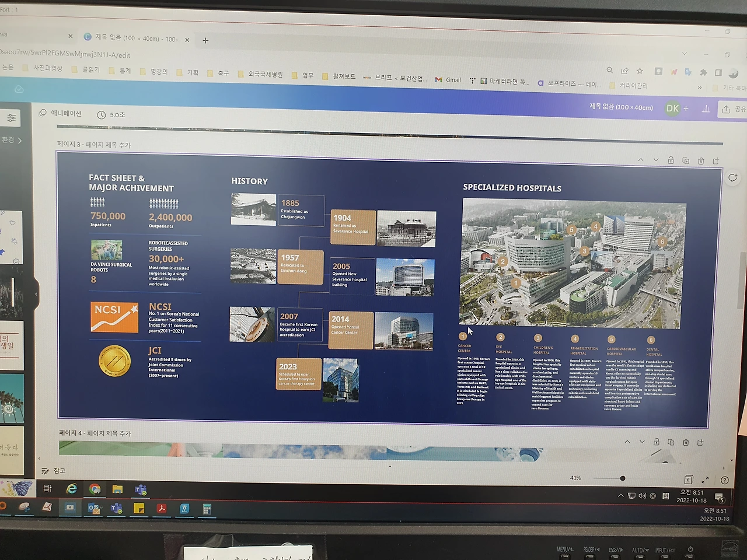Lock page 4 with the padlock icon
This screenshot has height=560, width=747.
656,442
